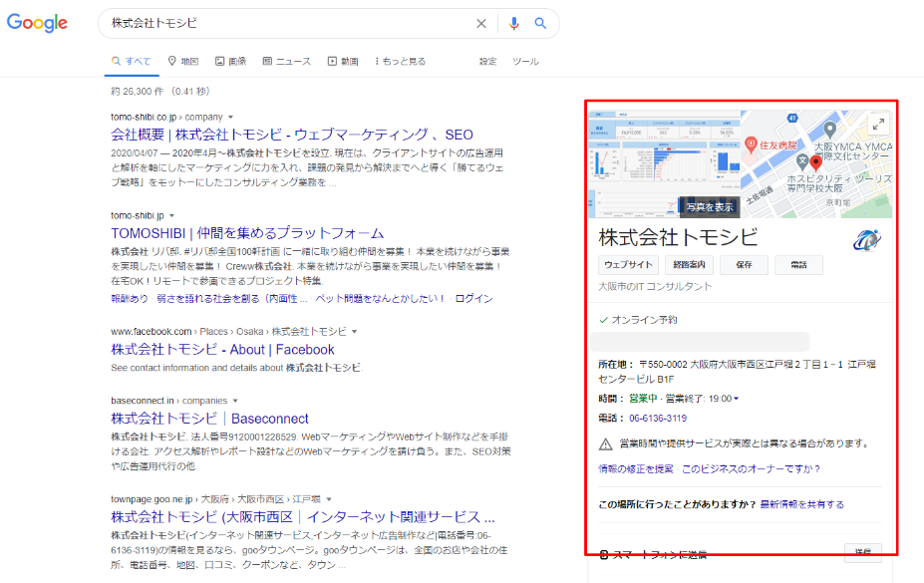Open the ペット問題をなんとかしたい！ sitelink
The width and height of the screenshot is (924, 583).
tap(380, 299)
